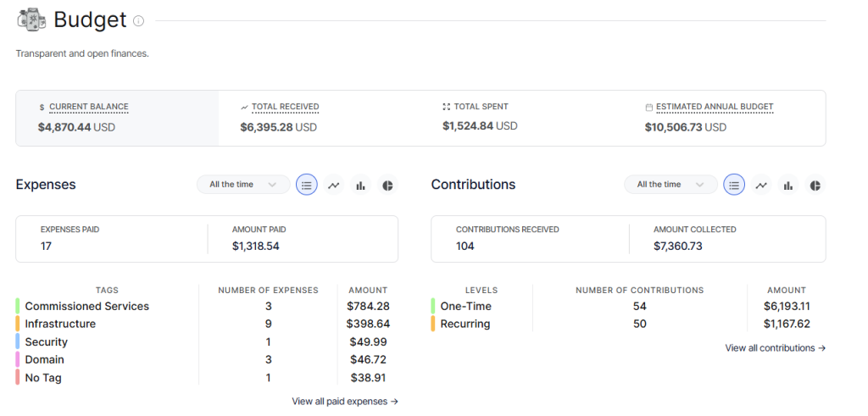
Task: Open View all contributions link
Action: pos(776,348)
